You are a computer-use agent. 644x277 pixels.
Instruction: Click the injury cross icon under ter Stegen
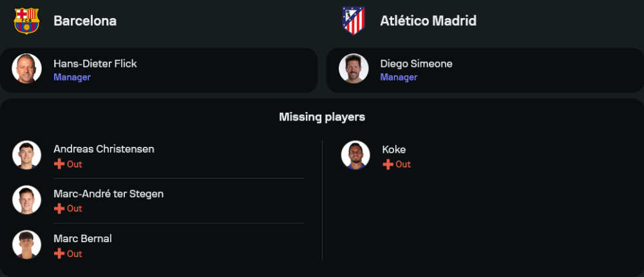point(59,209)
